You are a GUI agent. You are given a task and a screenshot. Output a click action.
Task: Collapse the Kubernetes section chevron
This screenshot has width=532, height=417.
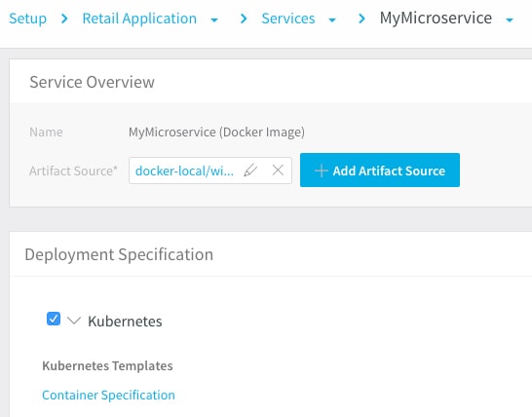74,320
